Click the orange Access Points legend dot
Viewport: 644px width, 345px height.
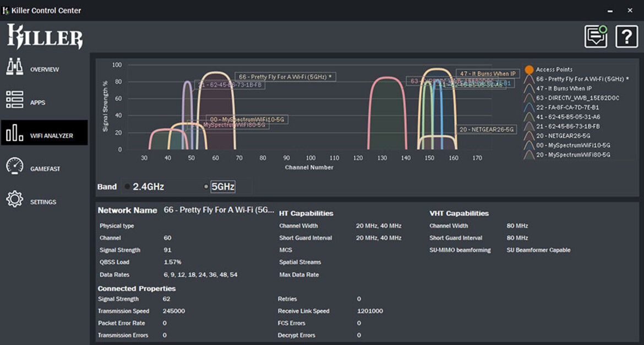coord(529,69)
